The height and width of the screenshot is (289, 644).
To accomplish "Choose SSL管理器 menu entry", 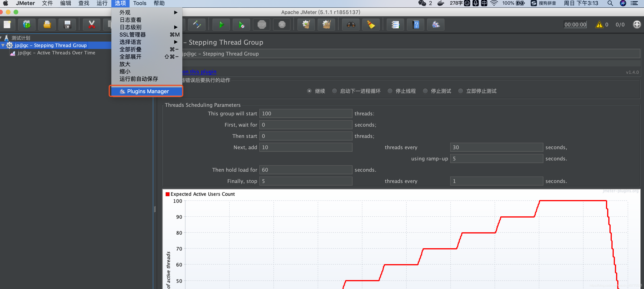I will click(x=147, y=35).
